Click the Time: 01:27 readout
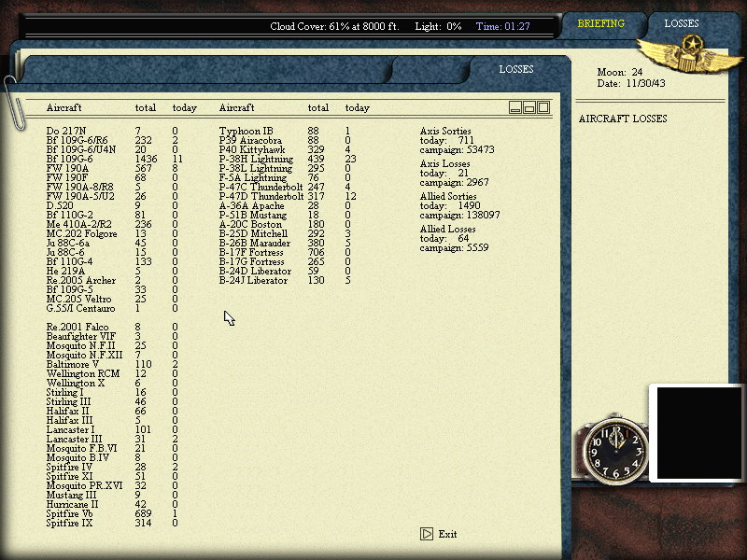The height and width of the screenshot is (560, 747). coord(502,26)
